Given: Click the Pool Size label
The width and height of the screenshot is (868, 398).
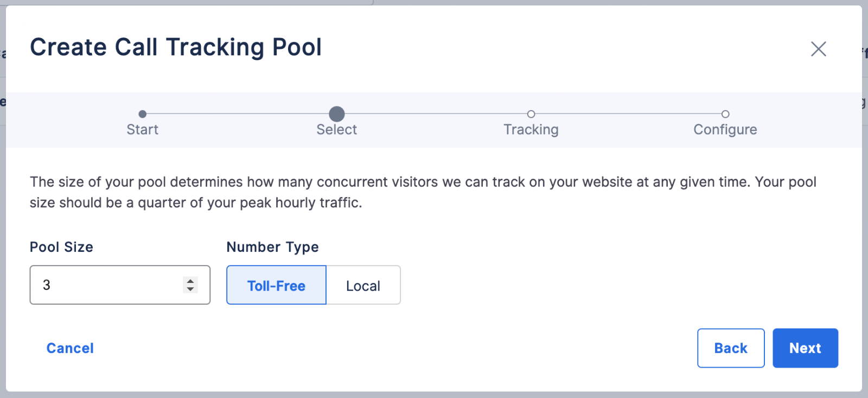Looking at the screenshot, I should point(61,247).
